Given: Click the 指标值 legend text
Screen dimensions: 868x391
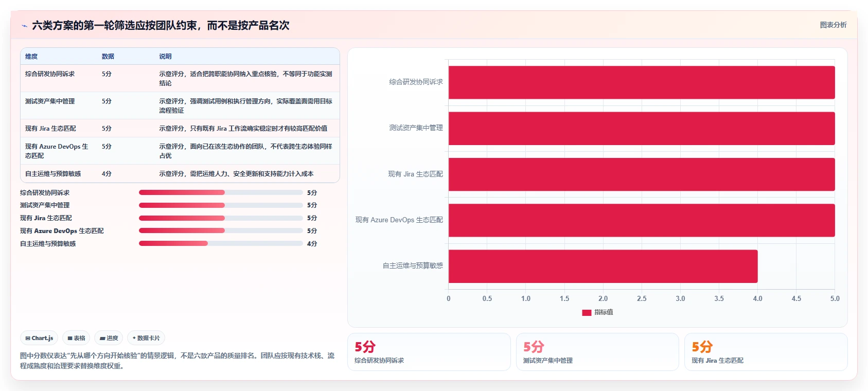Looking at the screenshot, I should [604, 312].
